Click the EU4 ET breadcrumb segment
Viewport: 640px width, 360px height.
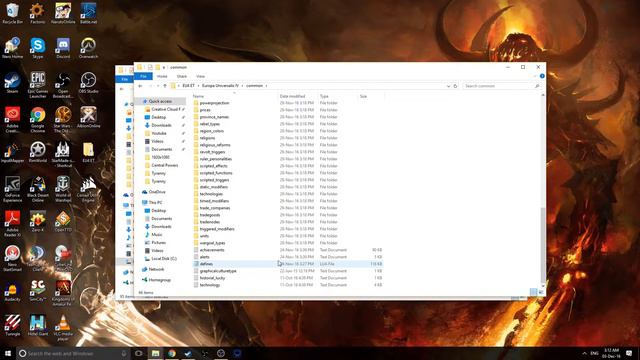[188, 86]
